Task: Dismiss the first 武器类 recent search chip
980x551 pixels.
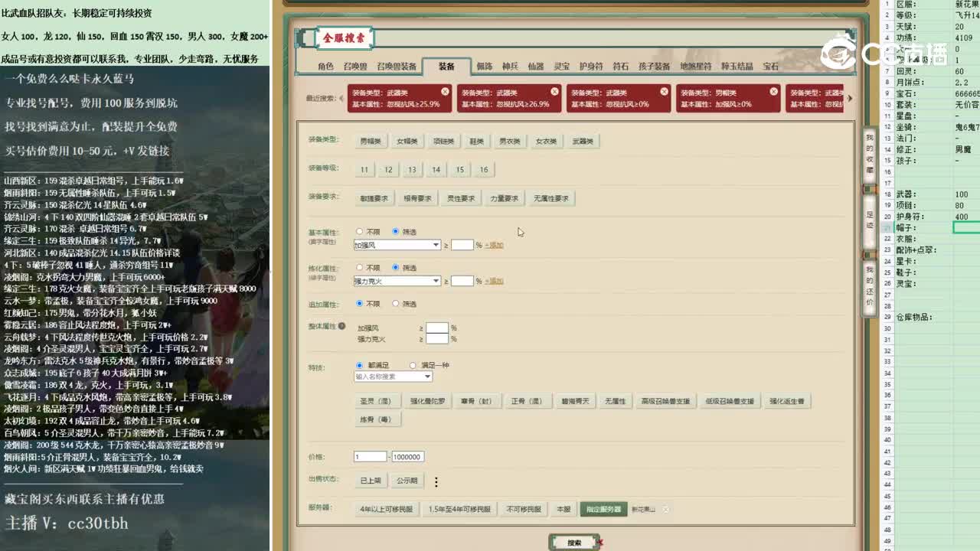Action: [445, 90]
